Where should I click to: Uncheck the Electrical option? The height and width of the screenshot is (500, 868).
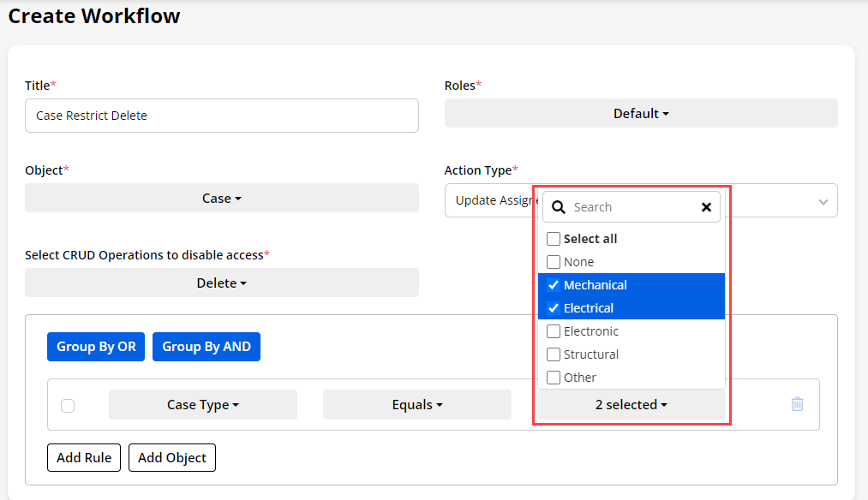pyautogui.click(x=554, y=308)
